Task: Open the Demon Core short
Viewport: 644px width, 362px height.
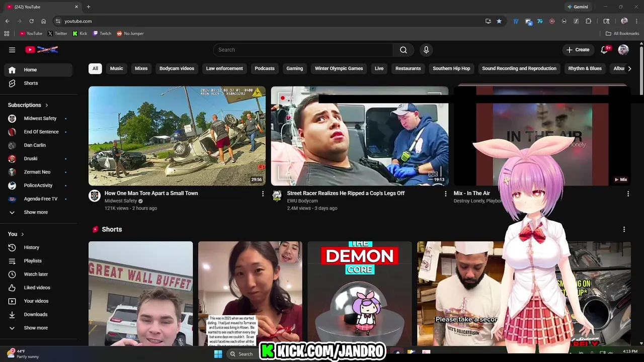Action: pos(359,294)
